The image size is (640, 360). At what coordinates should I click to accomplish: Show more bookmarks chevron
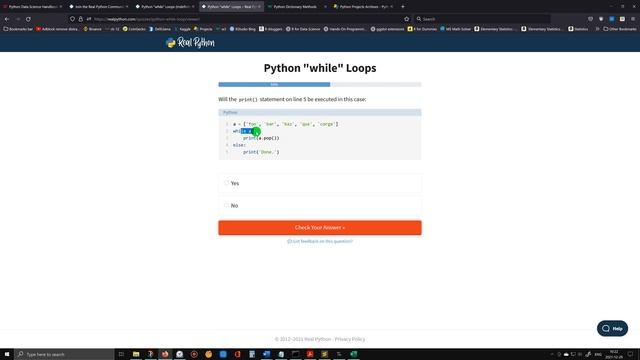[597, 29]
